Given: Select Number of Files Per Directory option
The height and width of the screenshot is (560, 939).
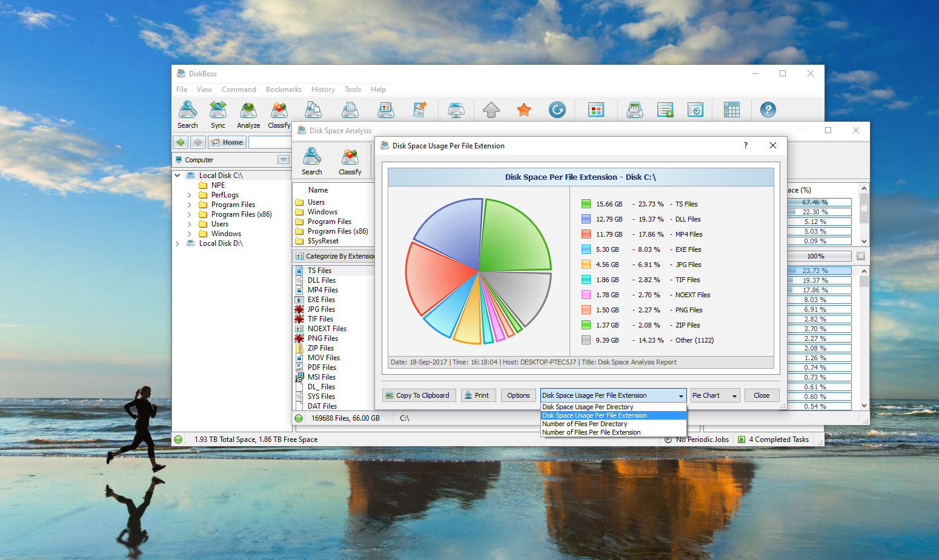Looking at the screenshot, I should point(585,424).
